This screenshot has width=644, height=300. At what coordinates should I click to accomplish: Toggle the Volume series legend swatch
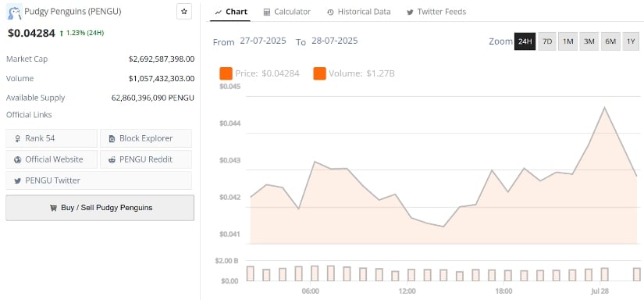tap(319, 73)
